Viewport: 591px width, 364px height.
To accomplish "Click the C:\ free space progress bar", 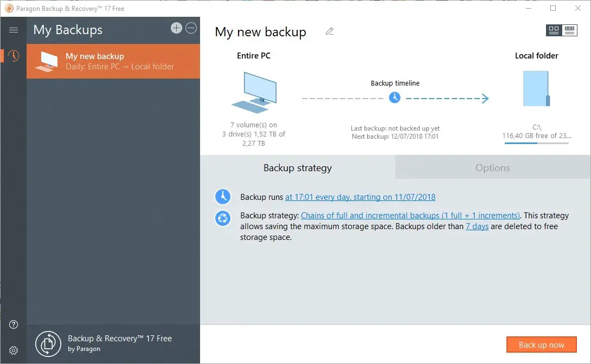I will point(536,143).
